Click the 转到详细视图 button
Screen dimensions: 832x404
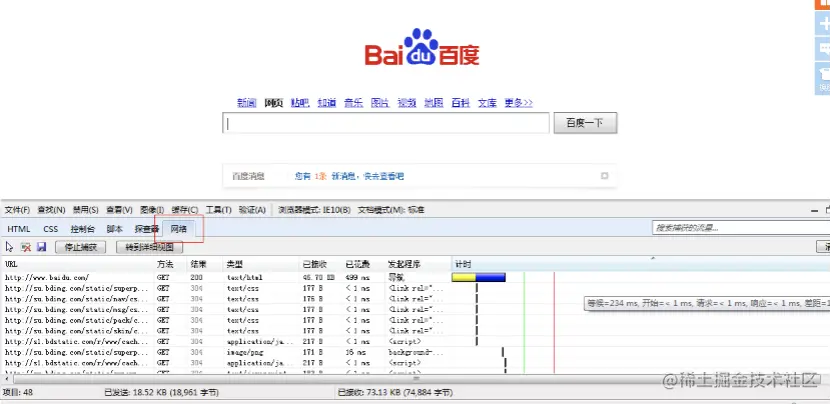point(149,247)
